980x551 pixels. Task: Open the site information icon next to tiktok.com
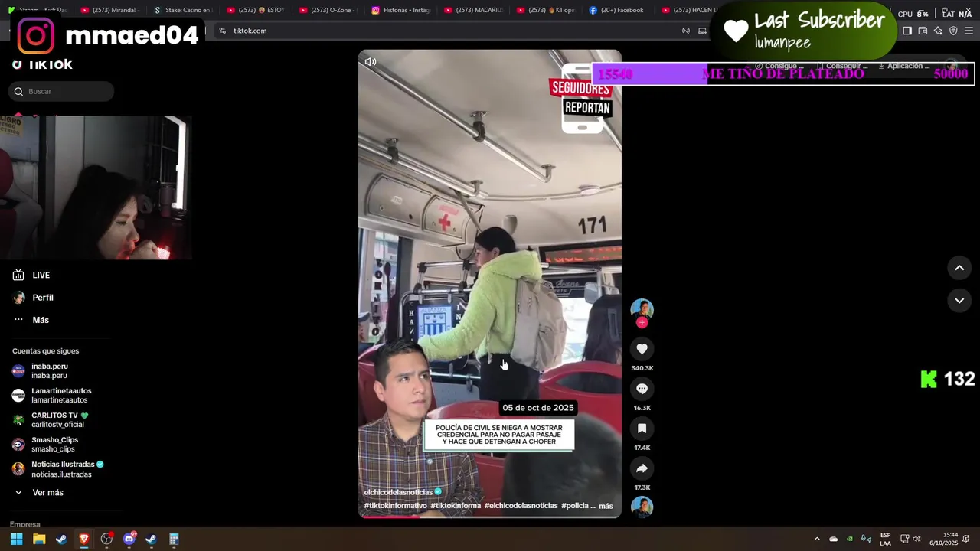click(222, 31)
